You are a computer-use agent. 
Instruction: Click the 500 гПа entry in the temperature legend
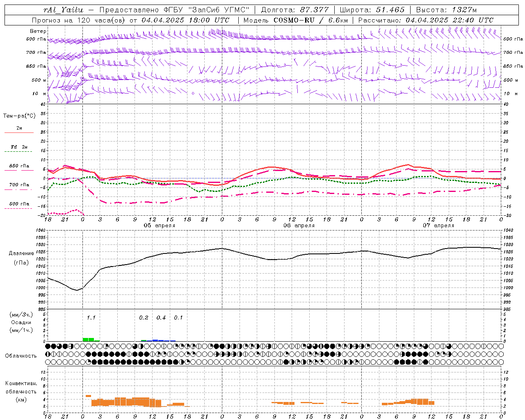(19, 205)
